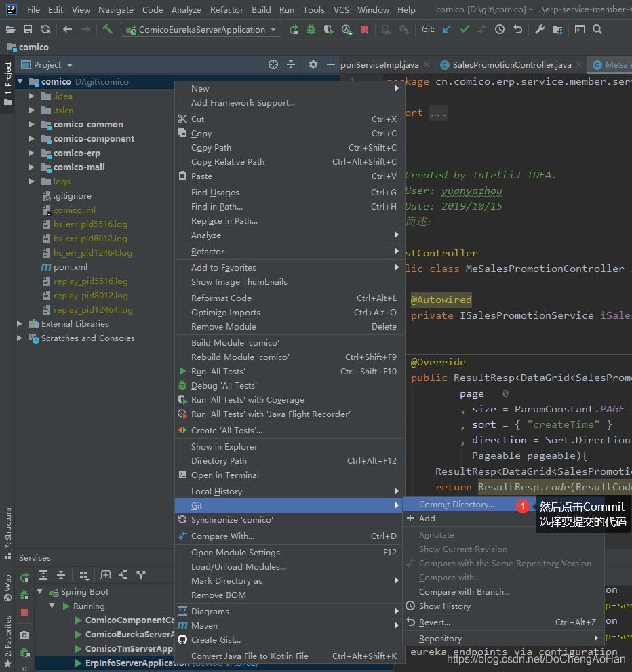
Task: Switch to the SalesPromotionController.java tab
Action: (511, 64)
